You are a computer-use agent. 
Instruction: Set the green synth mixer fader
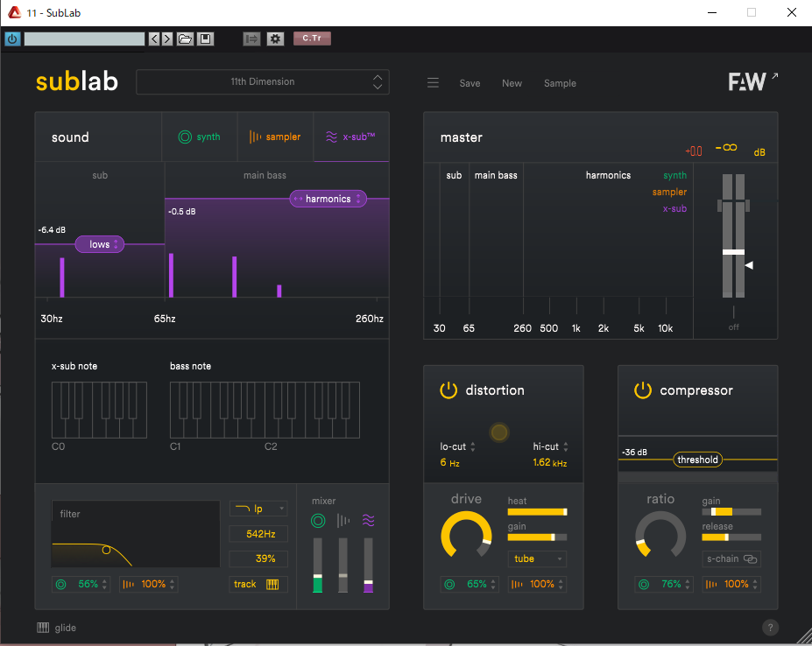tap(317, 576)
